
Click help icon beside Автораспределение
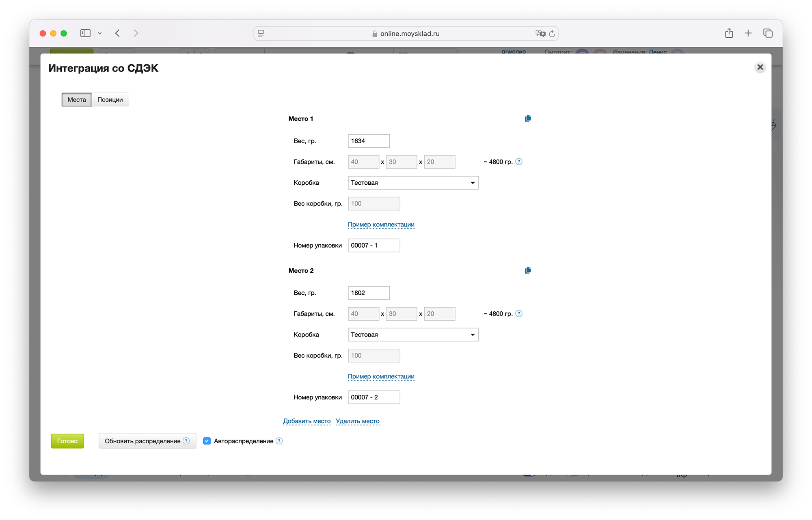click(x=279, y=441)
